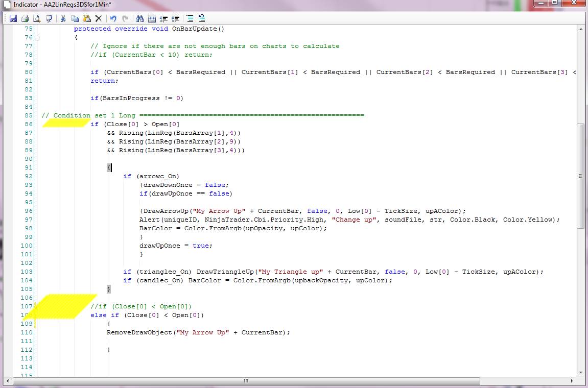588x388 pixels.
Task: Click 'if (arrowc_On)' on line 92
Action: [151, 176]
